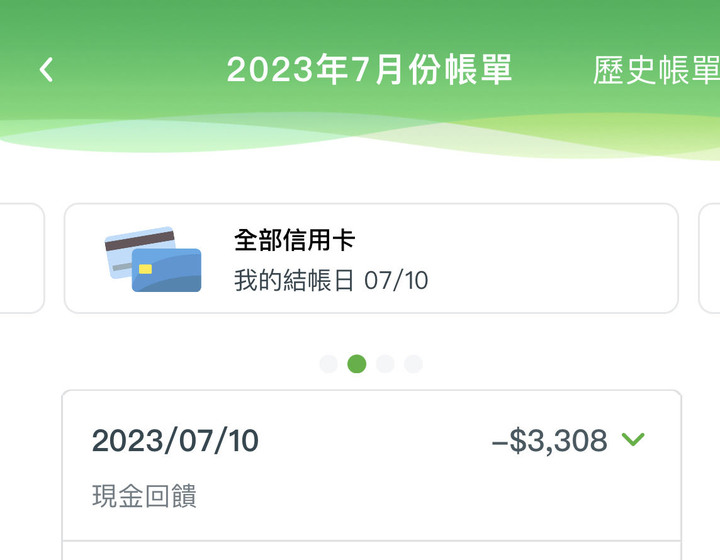Tap the back arrow in header
This screenshot has height=560, width=720.
(x=46, y=69)
